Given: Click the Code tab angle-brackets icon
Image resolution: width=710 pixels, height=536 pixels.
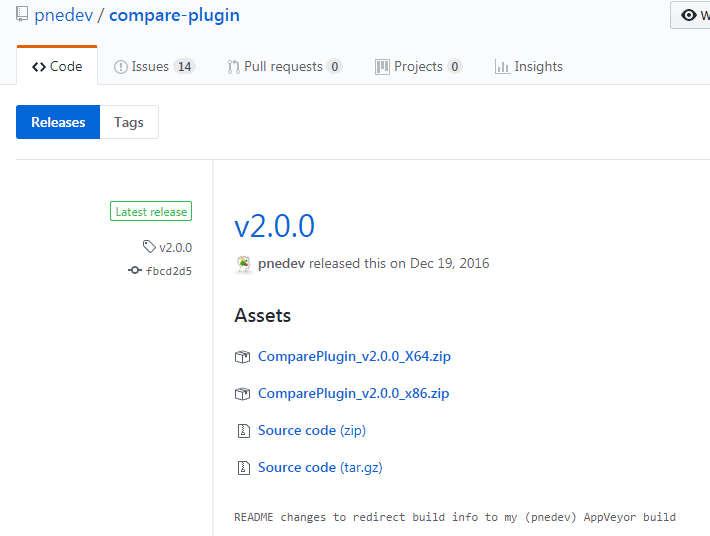Looking at the screenshot, I should point(39,67).
